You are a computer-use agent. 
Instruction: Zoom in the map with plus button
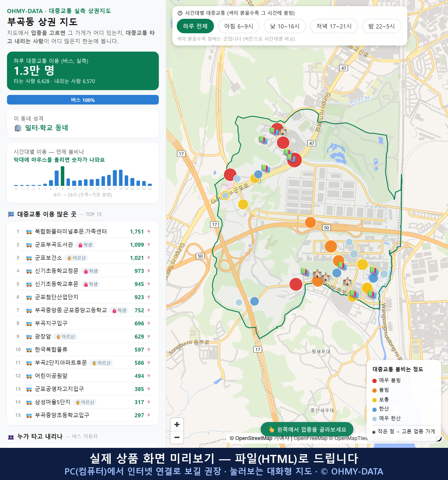pyautogui.click(x=177, y=424)
